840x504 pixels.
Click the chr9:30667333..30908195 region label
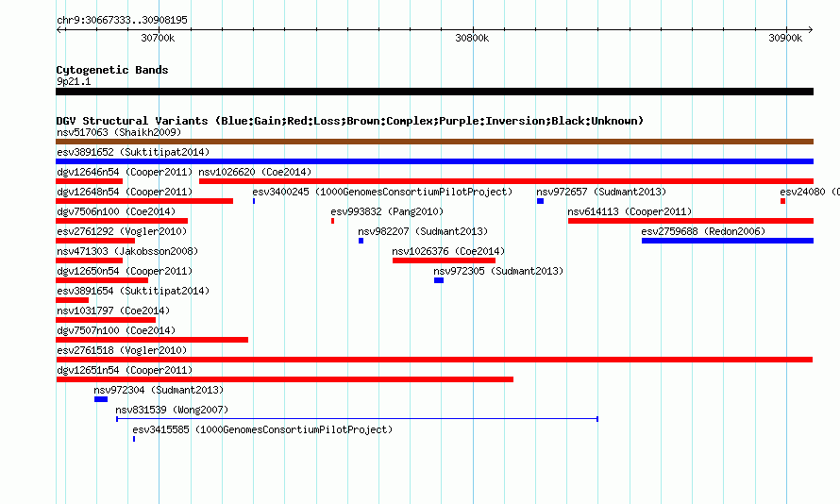click(x=122, y=21)
